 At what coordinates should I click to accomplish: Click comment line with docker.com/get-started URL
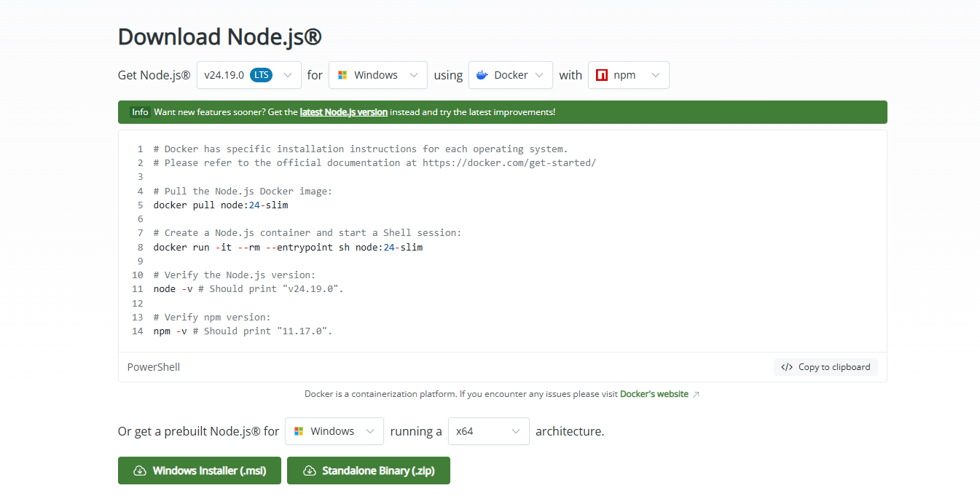[375, 162]
